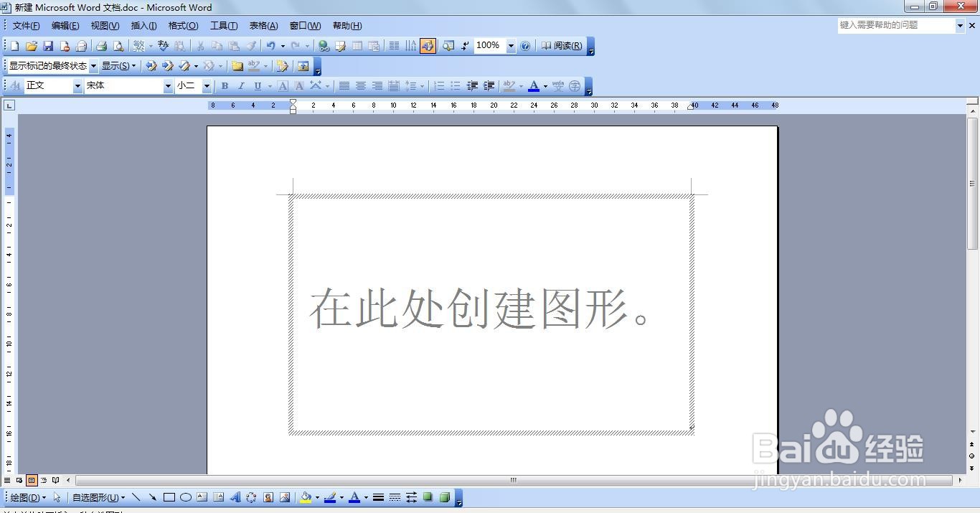Click the 阅读 reading layout button
This screenshot has width=980, height=513.
click(563, 45)
